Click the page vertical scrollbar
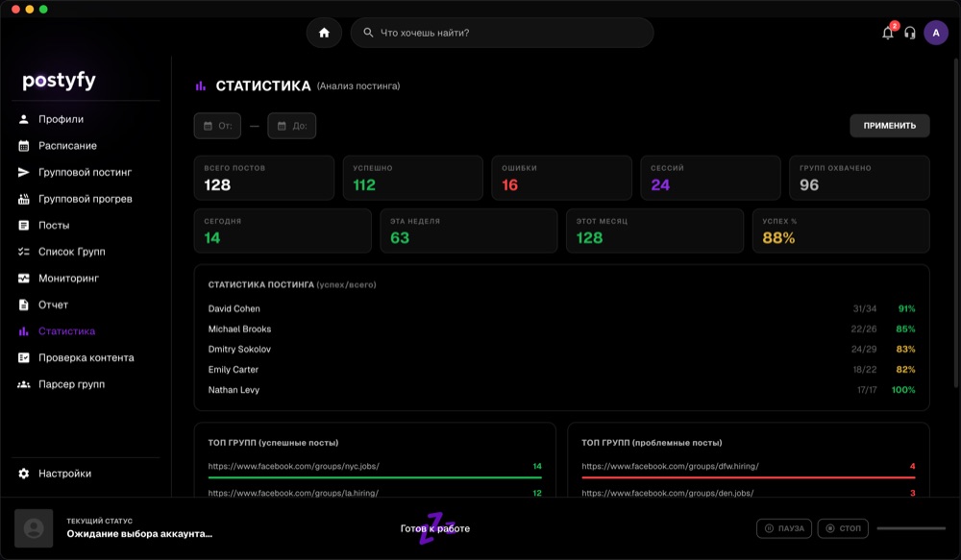Screen dimensions: 961x560 [955, 223]
